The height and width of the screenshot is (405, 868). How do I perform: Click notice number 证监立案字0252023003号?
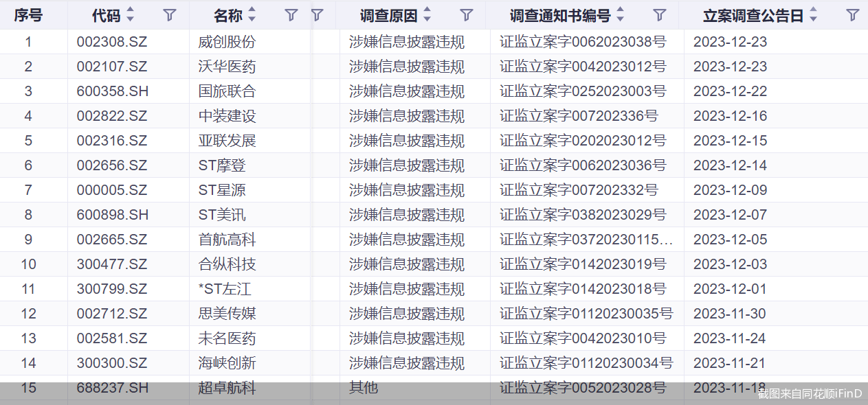click(583, 91)
